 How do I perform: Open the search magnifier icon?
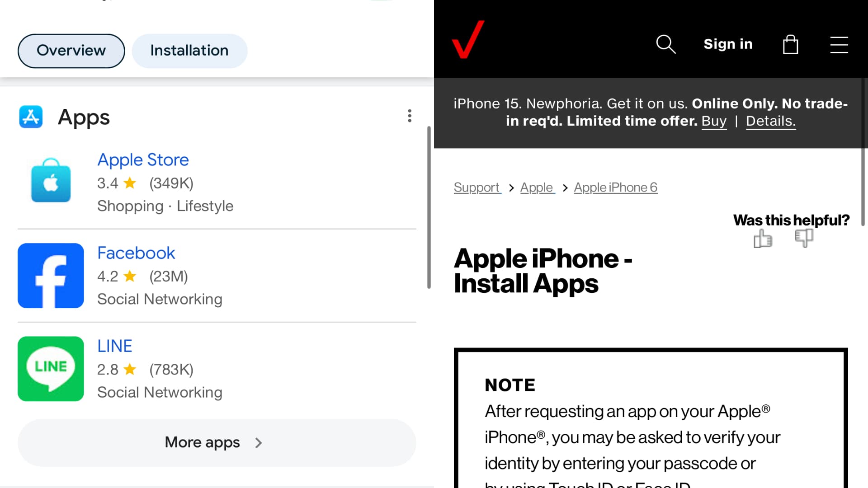point(665,44)
